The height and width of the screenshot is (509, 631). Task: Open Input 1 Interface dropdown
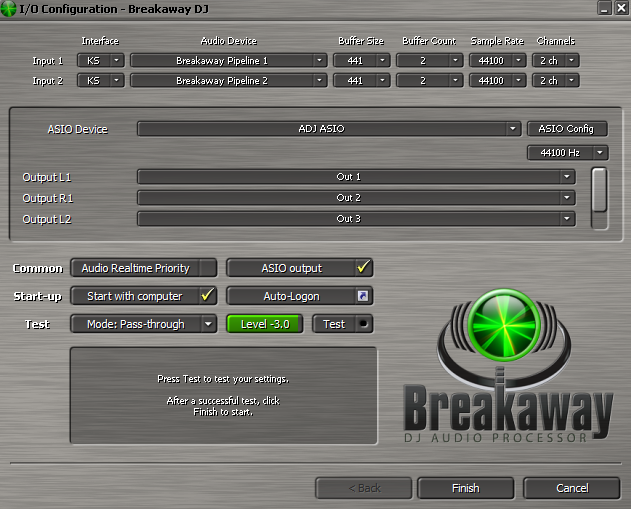pyautogui.click(x=101, y=60)
